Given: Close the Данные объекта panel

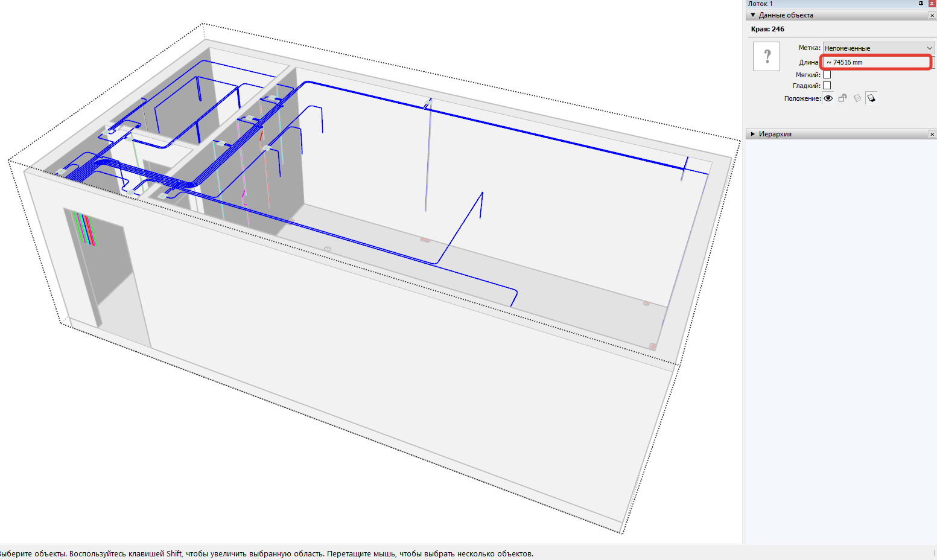Looking at the screenshot, I should pyautogui.click(x=932, y=15).
